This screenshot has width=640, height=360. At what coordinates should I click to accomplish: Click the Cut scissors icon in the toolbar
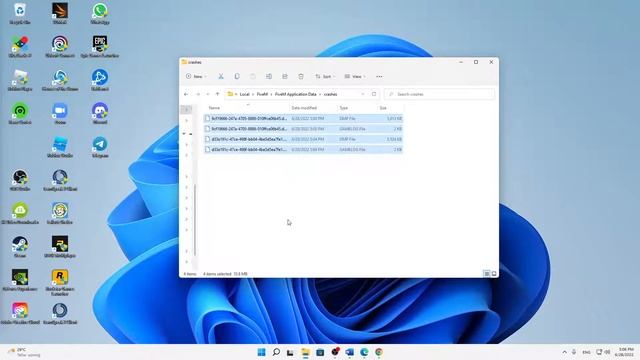(x=221, y=76)
